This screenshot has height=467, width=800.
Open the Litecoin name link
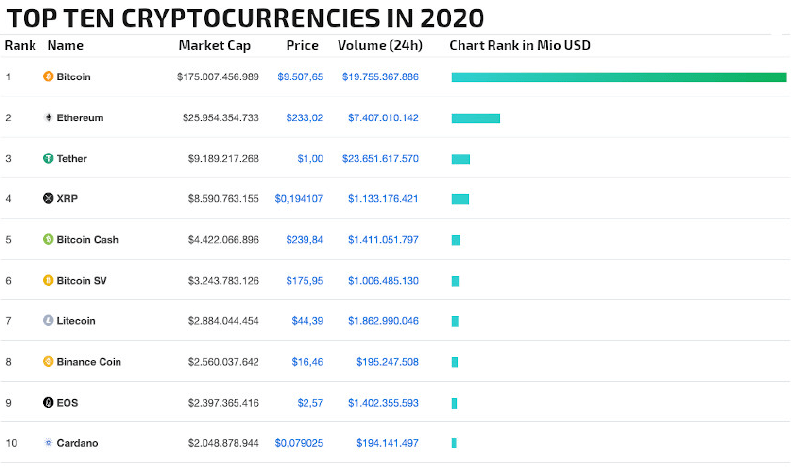(x=76, y=321)
